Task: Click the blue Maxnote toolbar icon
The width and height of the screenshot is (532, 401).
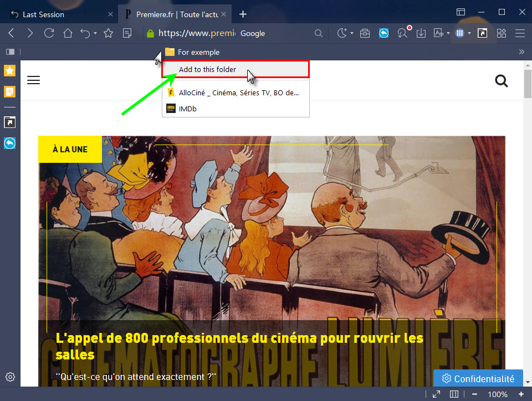Action: (383, 33)
